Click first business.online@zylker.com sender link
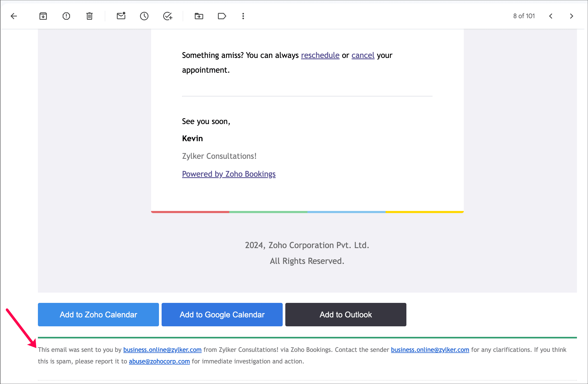The image size is (588, 384). [x=162, y=350]
